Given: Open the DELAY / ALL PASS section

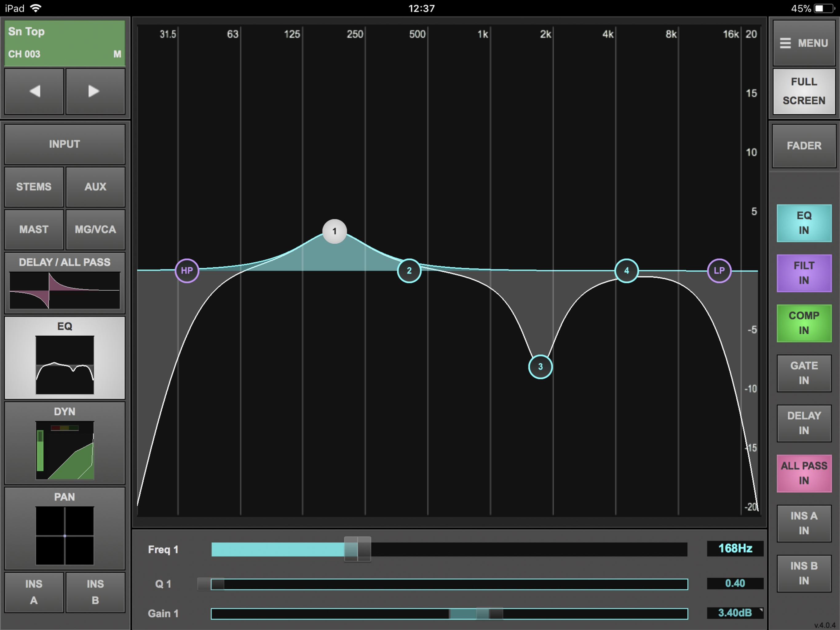Looking at the screenshot, I should (x=65, y=283).
